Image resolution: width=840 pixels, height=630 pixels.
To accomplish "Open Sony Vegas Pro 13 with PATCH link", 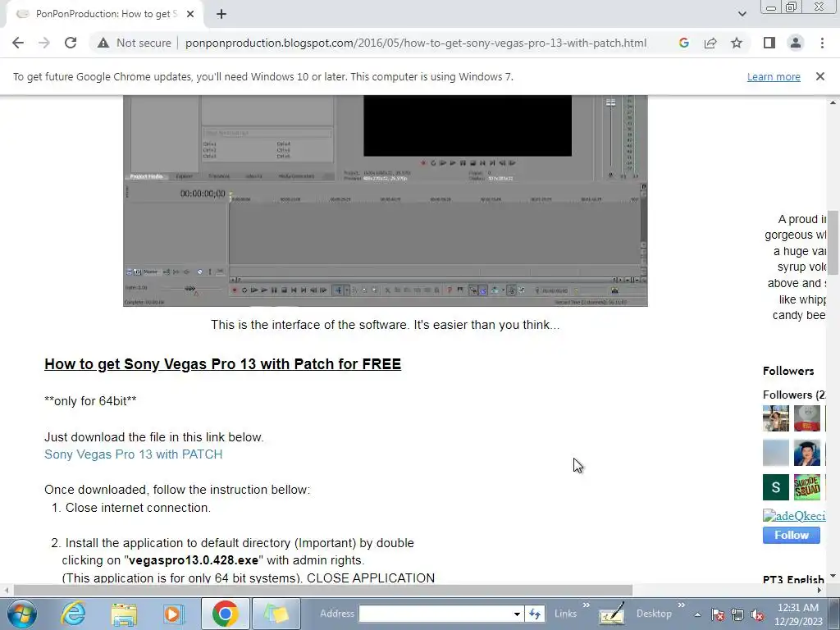I will 134,454.
